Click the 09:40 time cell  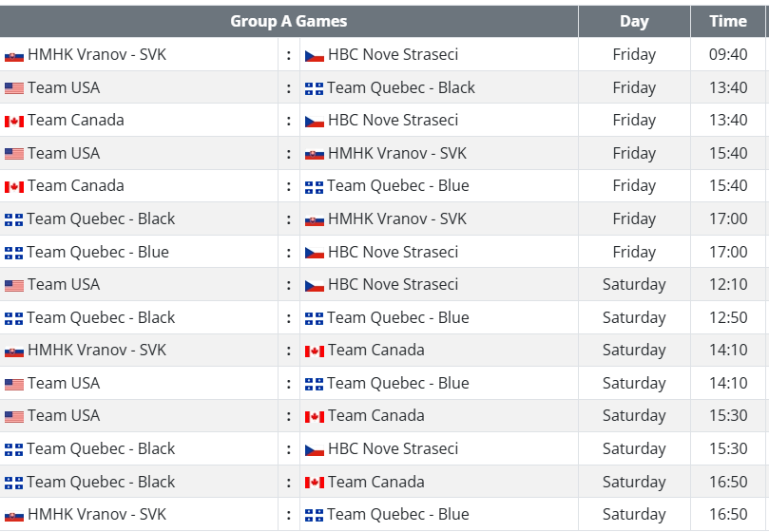[x=728, y=54]
